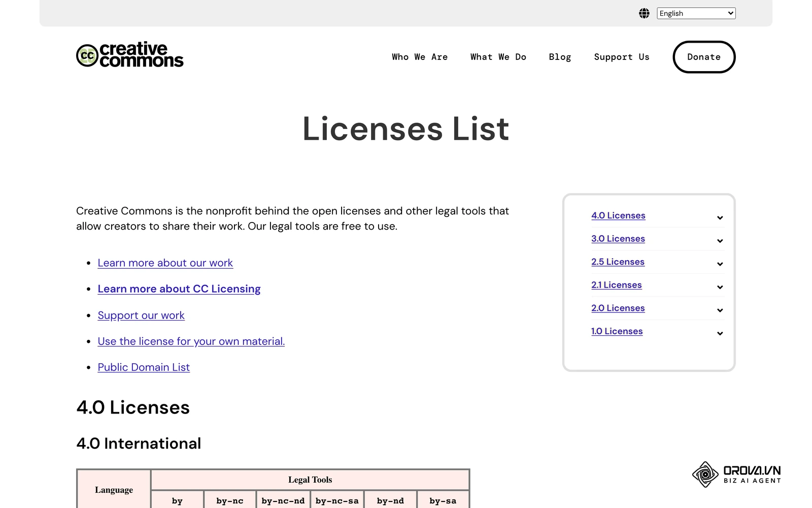Open the English language dropdown
812x508 pixels.
[696, 13]
